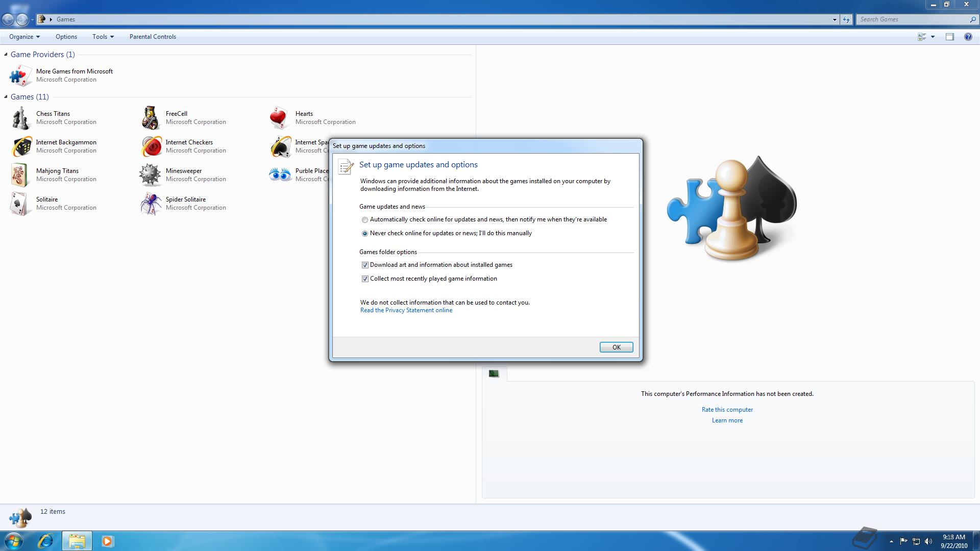This screenshot has height=551, width=980.
Task: Click the network tray icon
Action: pyautogui.click(x=916, y=541)
